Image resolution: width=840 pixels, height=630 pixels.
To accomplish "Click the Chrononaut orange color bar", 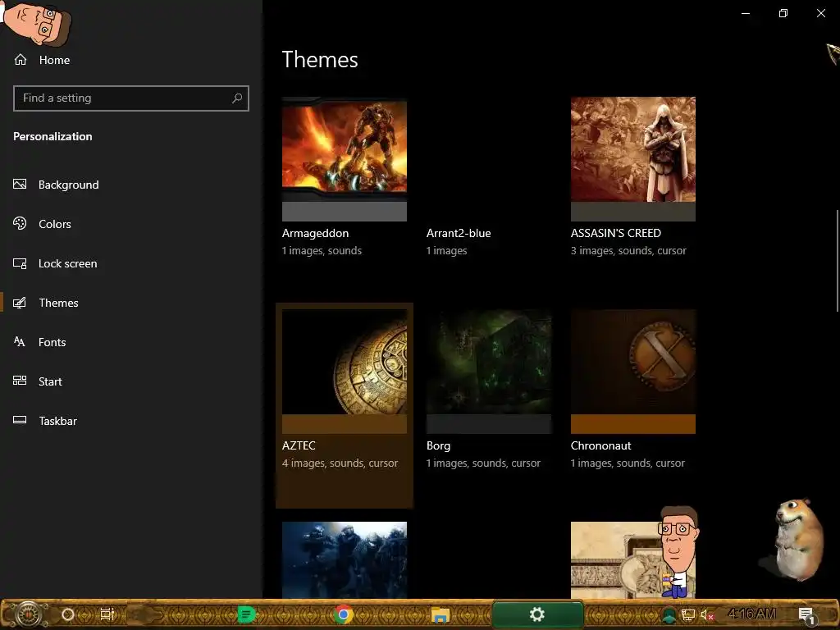I will tap(633, 424).
